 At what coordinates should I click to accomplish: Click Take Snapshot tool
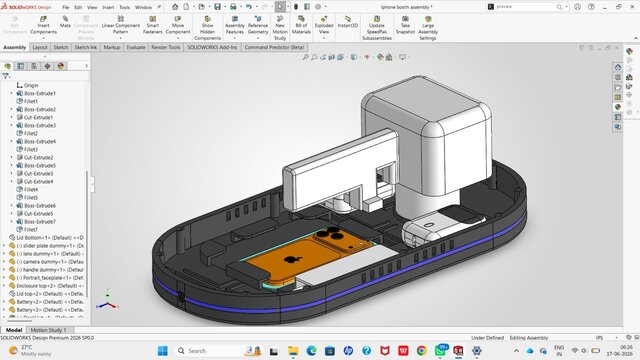click(x=405, y=25)
